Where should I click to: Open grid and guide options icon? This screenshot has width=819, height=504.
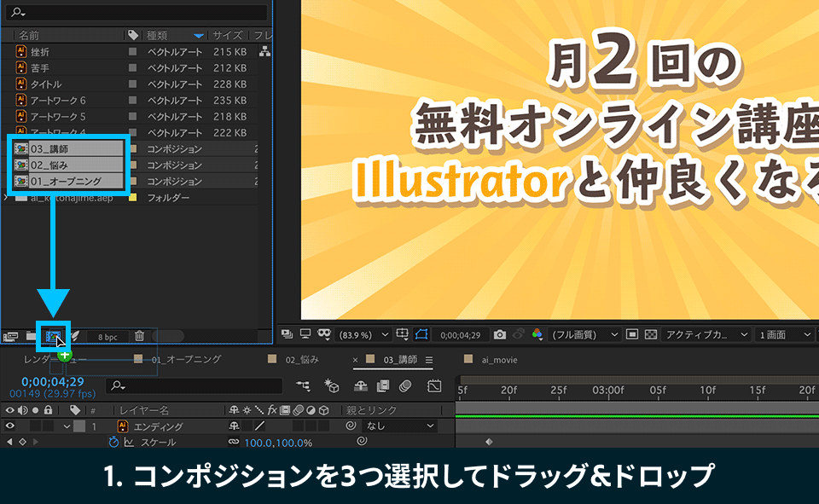402,334
